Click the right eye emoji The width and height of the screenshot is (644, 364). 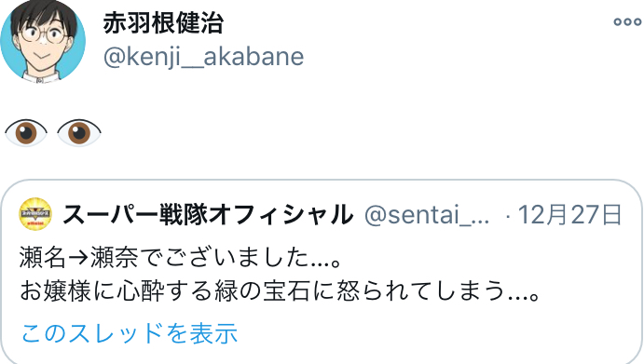(x=79, y=132)
